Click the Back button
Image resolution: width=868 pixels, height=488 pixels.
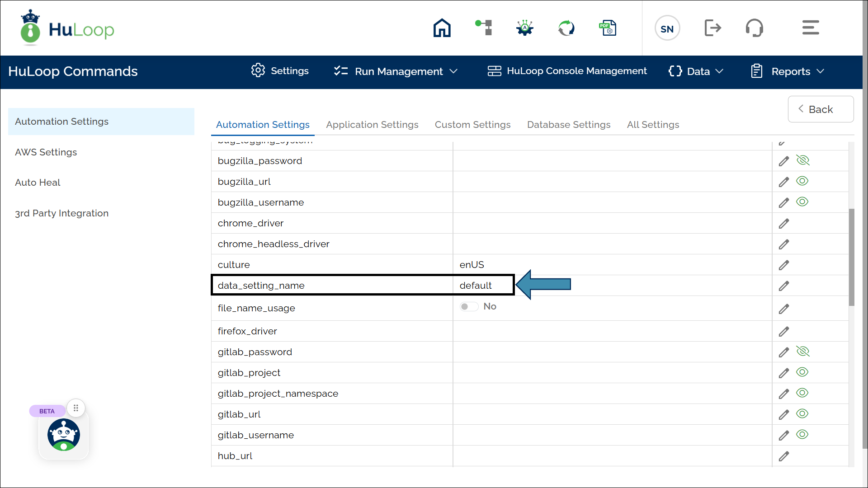820,109
